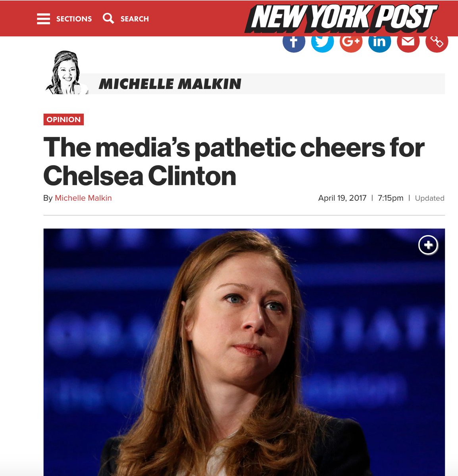Click the April 19, 2017 date
Image resolution: width=458 pixels, height=476 pixels.
pos(342,198)
